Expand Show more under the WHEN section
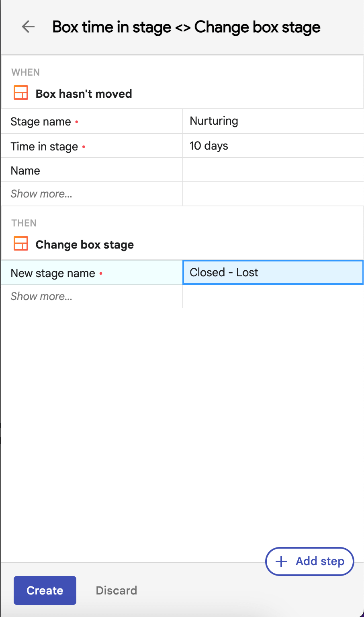364x617 pixels. point(41,194)
